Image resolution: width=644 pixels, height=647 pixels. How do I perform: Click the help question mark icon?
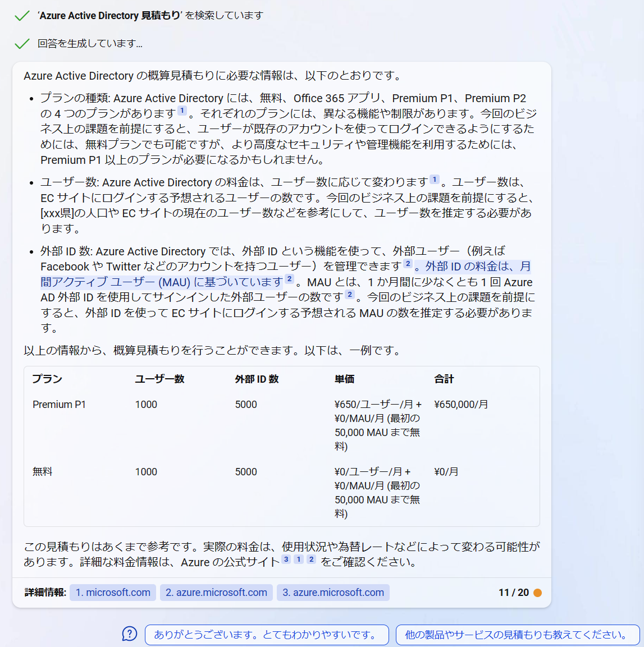[130, 634]
